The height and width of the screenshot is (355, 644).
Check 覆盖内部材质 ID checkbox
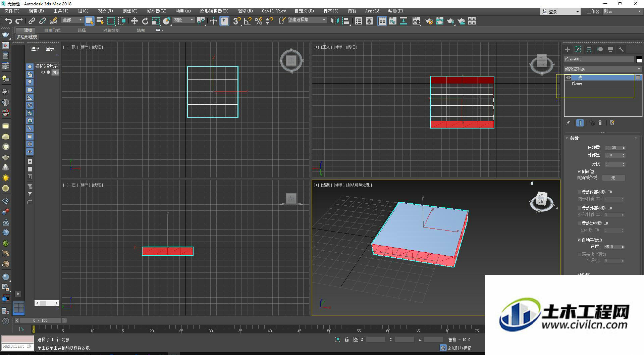579,192
